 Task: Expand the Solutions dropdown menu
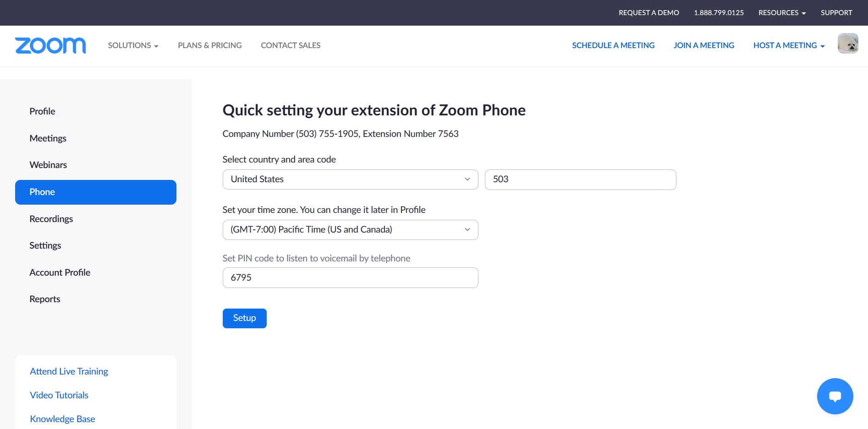tap(133, 45)
